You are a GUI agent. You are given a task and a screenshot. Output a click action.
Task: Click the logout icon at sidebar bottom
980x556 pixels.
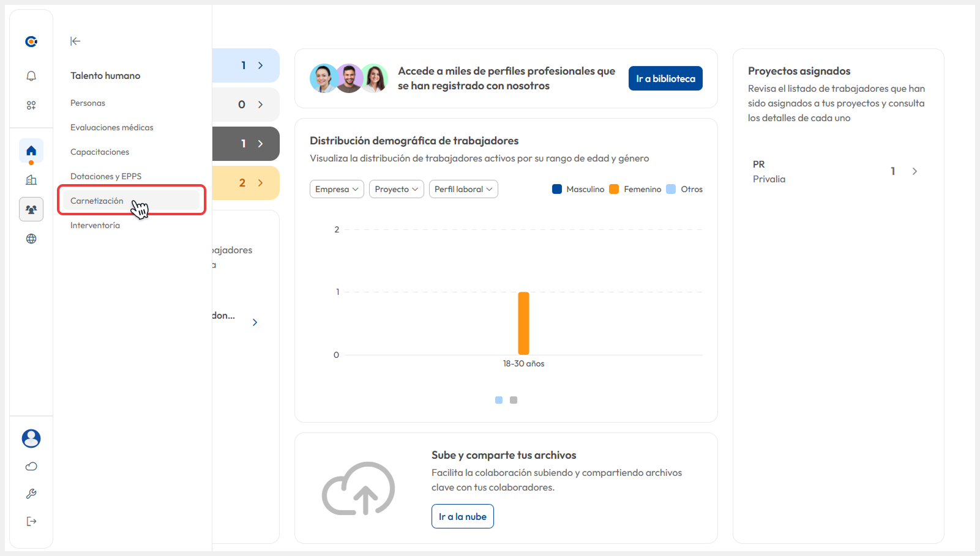click(x=31, y=521)
